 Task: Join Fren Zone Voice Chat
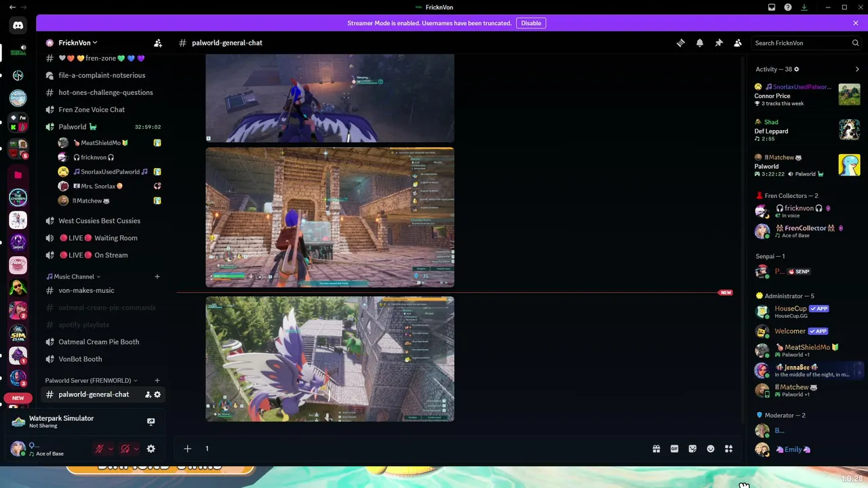103,110
